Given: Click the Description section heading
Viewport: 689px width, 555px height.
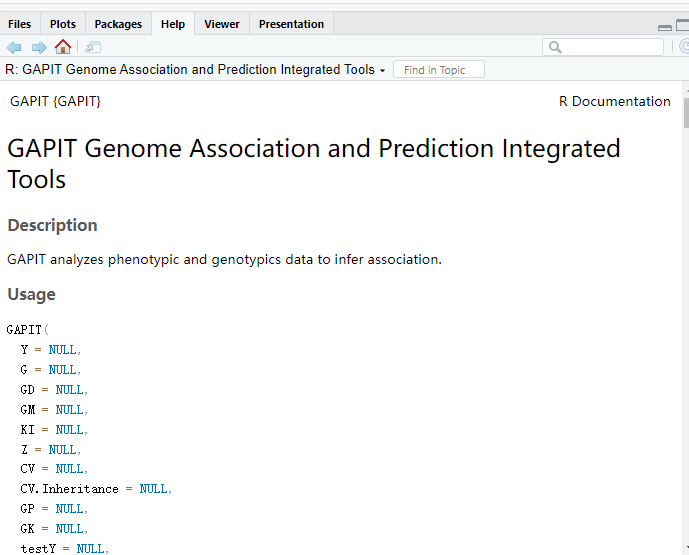Looking at the screenshot, I should coord(52,225).
